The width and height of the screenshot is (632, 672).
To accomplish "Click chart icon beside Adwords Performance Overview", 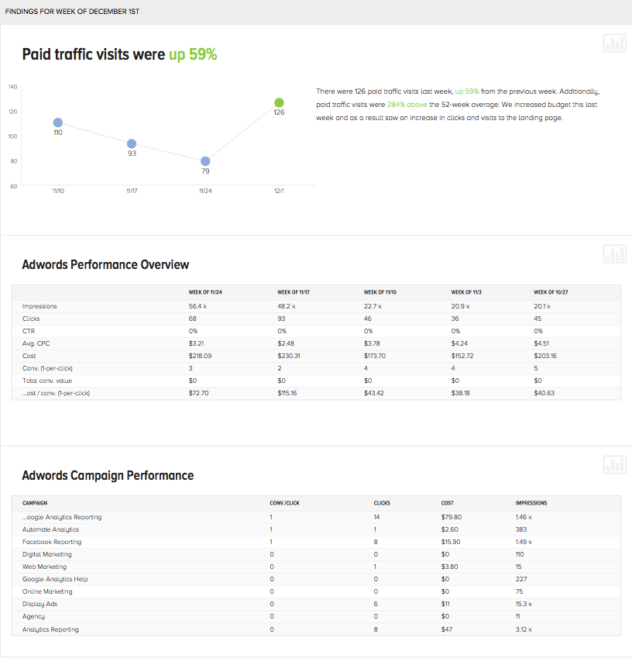I will [x=615, y=253].
